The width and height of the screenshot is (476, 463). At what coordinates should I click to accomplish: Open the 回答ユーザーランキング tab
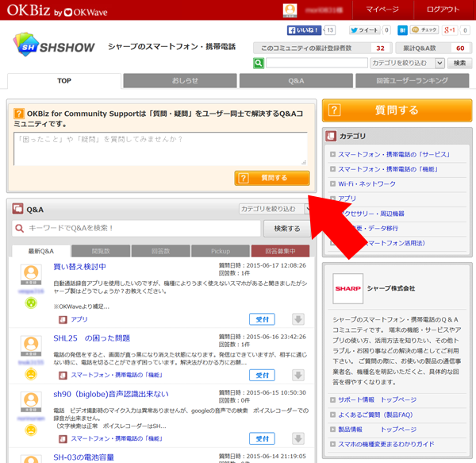412,80
